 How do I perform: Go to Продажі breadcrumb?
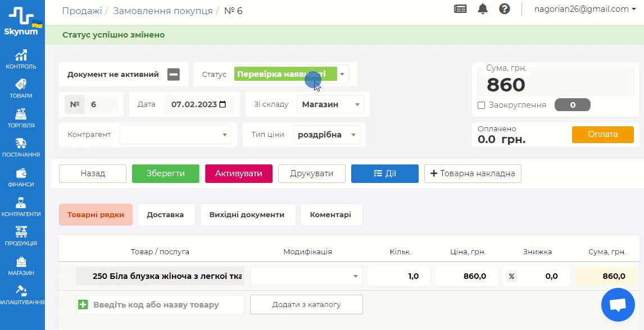[82, 11]
